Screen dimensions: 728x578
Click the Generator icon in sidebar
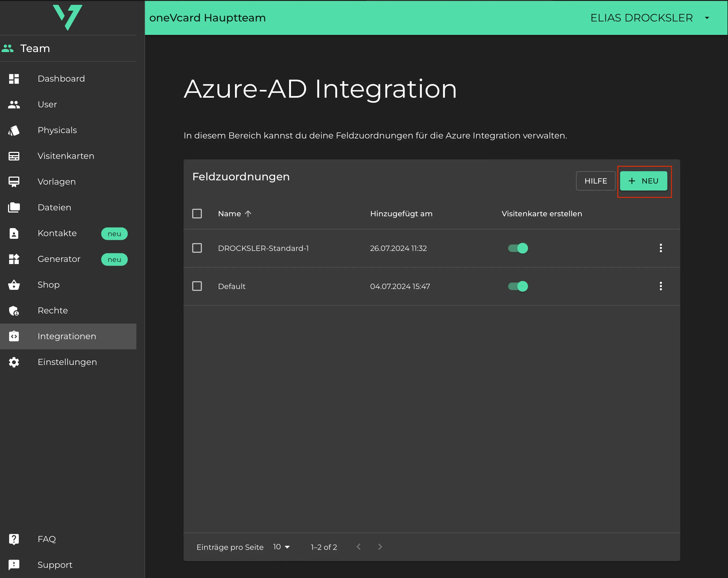click(x=14, y=259)
